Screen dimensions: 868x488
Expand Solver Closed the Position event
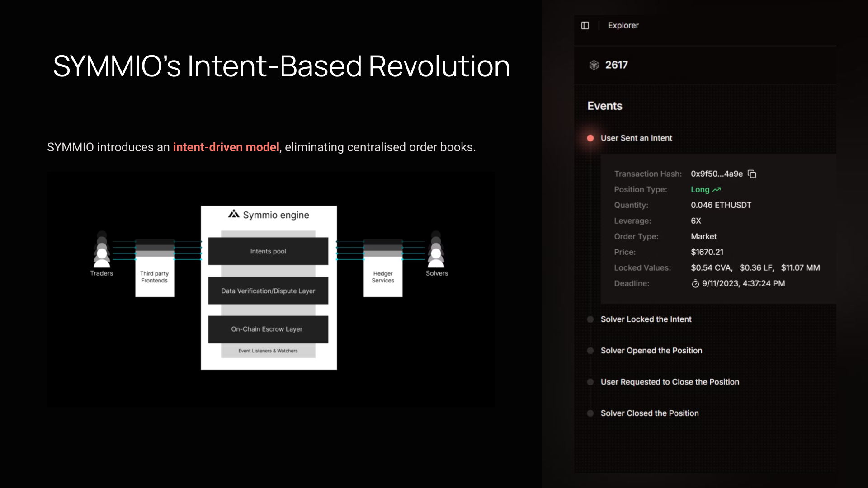click(x=649, y=413)
